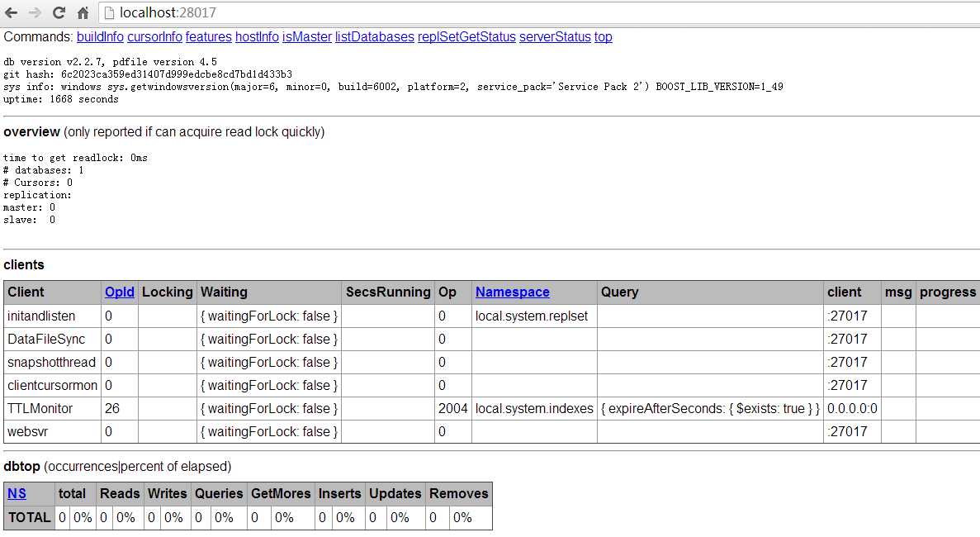Select the snapshotthread client cell
Viewport: 980px width, 537px height.
coord(53,362)
